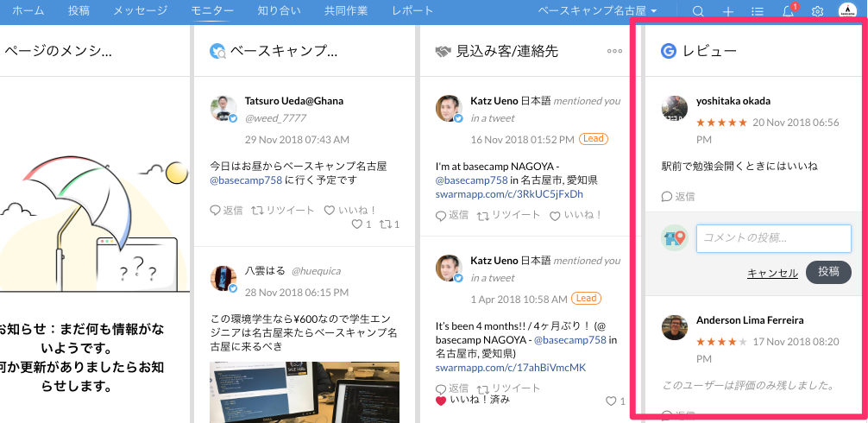The height and width of the screenshot is (423, 868).
Task: Open the photo in 八雲はる's tweet
Action: tap(305, 392)
